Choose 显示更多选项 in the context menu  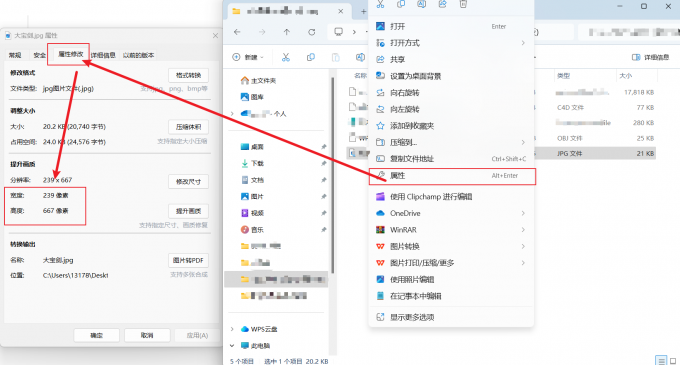pyautogui.click(x=451, y=317)
